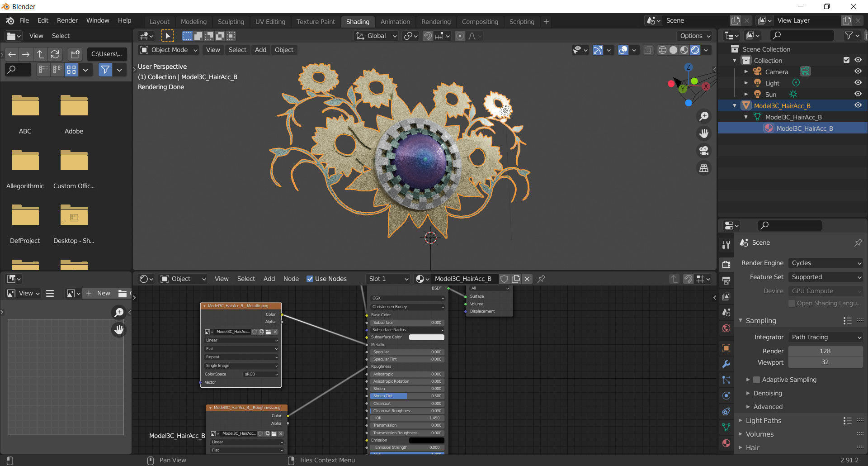Viewport: 868px width, 466px height.
Task: Open the Subsurface Color swatch
Action: [x=426, y=337]
